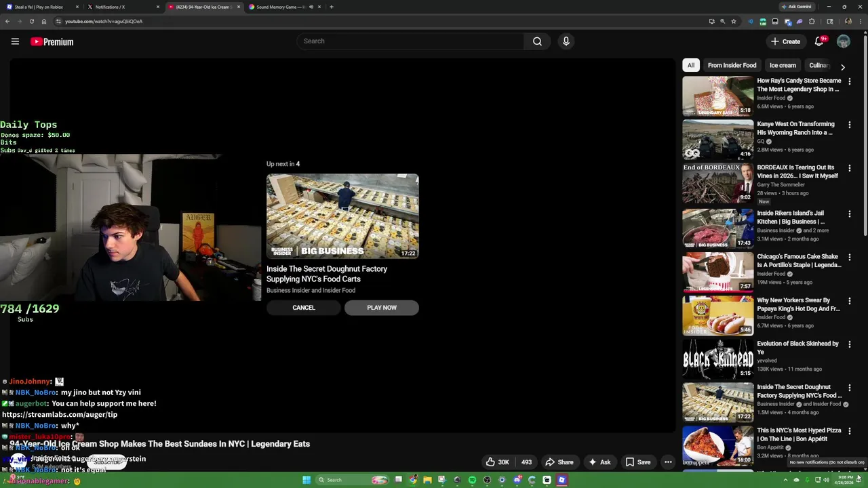Open more actions ellipsis under the video
The height and width of the screenshot is (488, 868).
668,462
